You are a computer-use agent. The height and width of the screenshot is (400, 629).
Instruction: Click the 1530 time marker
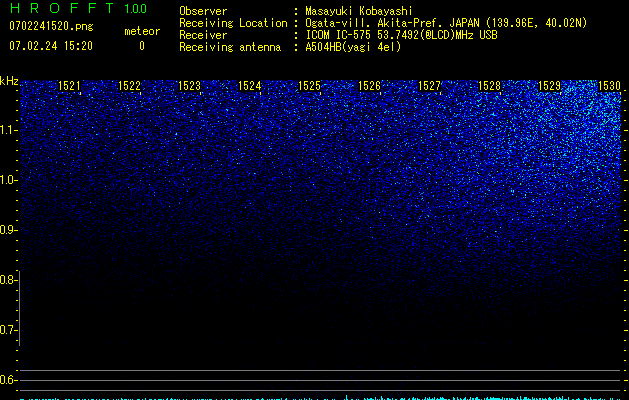[x=609, y=86]
